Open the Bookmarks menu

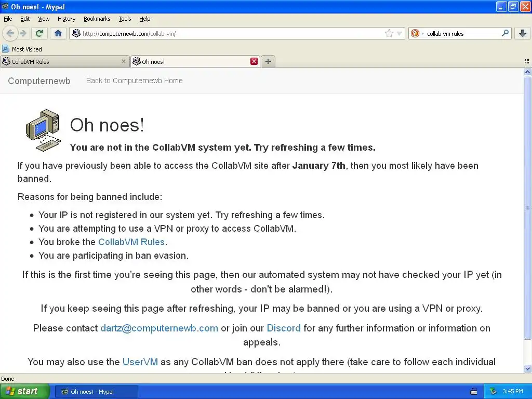[x=97, y=19]
